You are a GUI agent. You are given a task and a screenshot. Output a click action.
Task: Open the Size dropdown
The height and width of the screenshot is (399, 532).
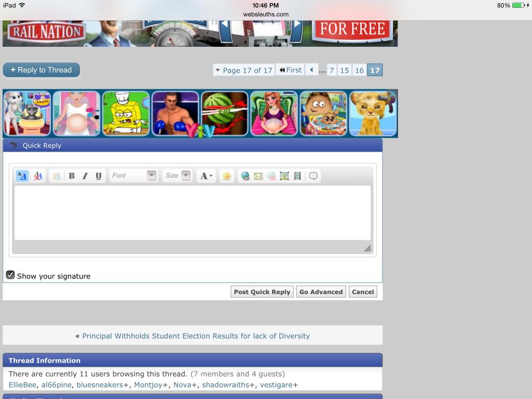click(x=177, y=176)
